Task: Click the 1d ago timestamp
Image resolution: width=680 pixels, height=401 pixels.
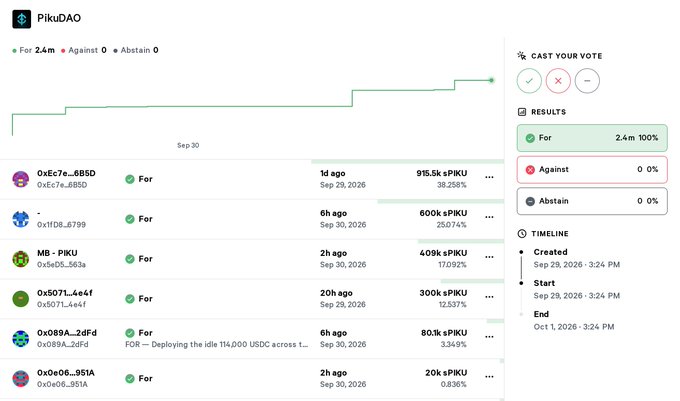Action: [333, 173]
